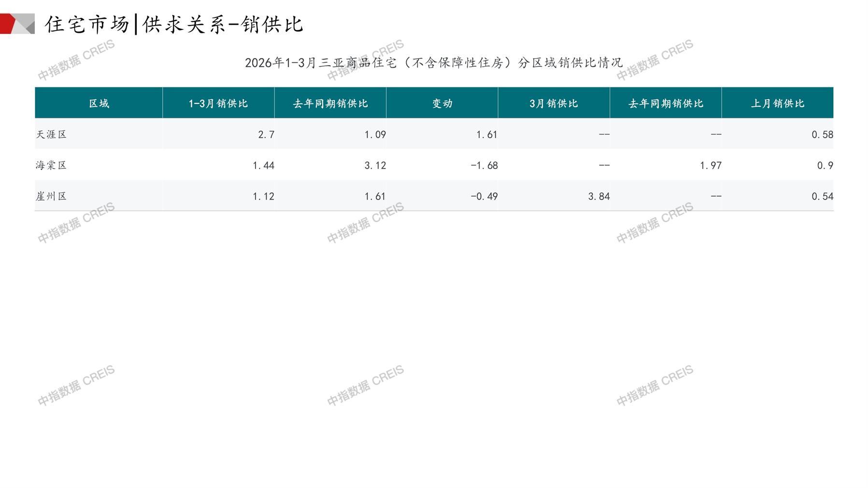
Task: Click the 0.58 value under 上月销供比
Action: [x=822, y=134]
